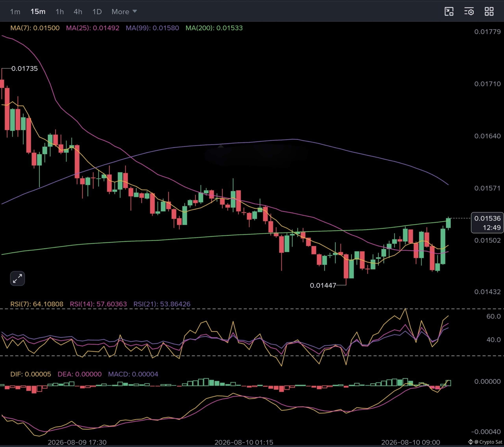Click the RSI(14): 57.60363 label
The image size is (504, 447).
pyautogui.click(x=98, y=304)
